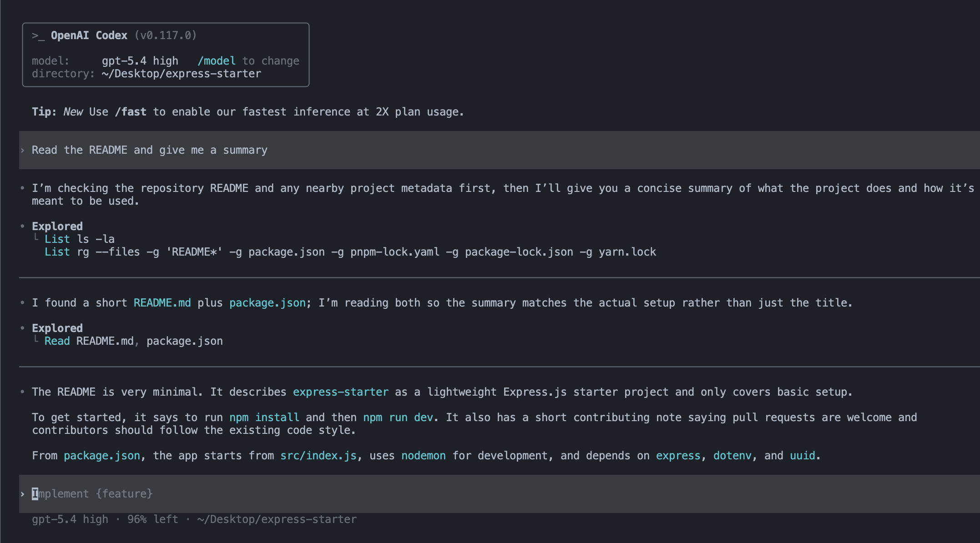Click the src/index.js path link
The width and height of the screenshot is (980, 543).
point(318,455)
